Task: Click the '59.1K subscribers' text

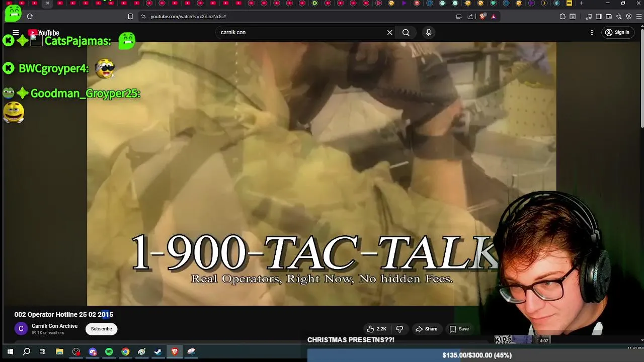Action: (x=48, y=333)
